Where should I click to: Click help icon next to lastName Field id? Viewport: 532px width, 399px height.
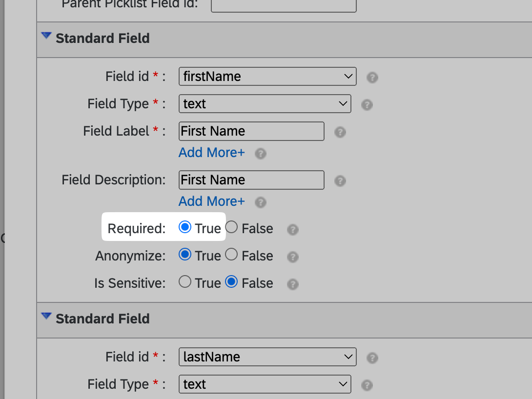tap(372, 358)
